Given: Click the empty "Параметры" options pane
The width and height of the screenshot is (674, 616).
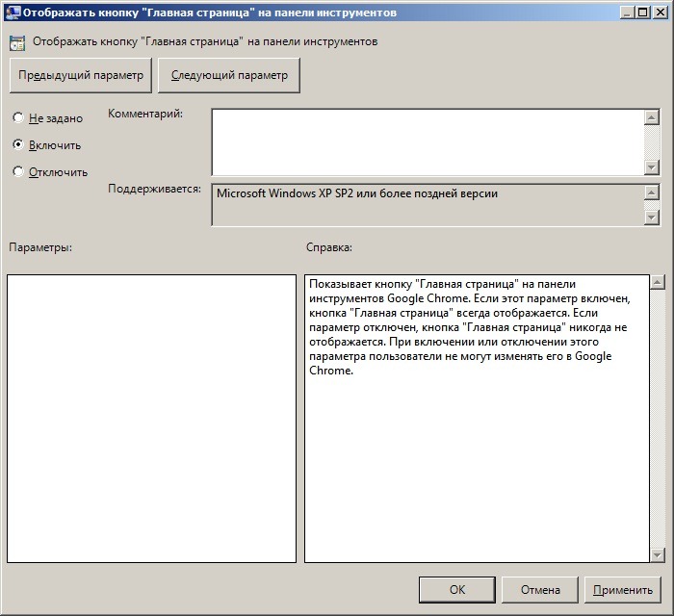Looking at the screenshot, I should [x=152, y=419].
